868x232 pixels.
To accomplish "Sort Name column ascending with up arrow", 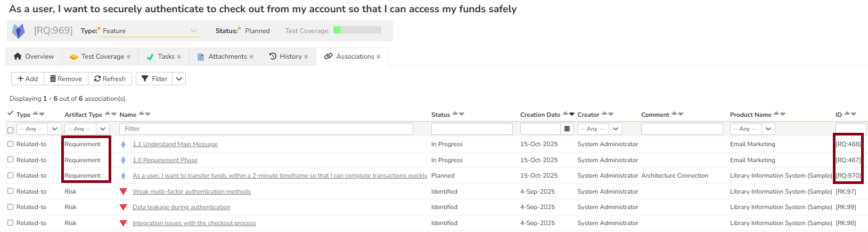I will pos(141,113).
